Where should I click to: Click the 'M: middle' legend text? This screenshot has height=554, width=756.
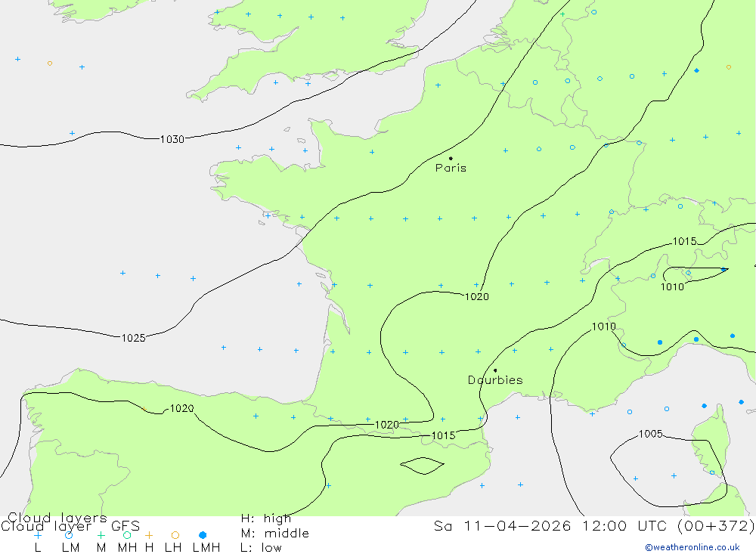275,534
